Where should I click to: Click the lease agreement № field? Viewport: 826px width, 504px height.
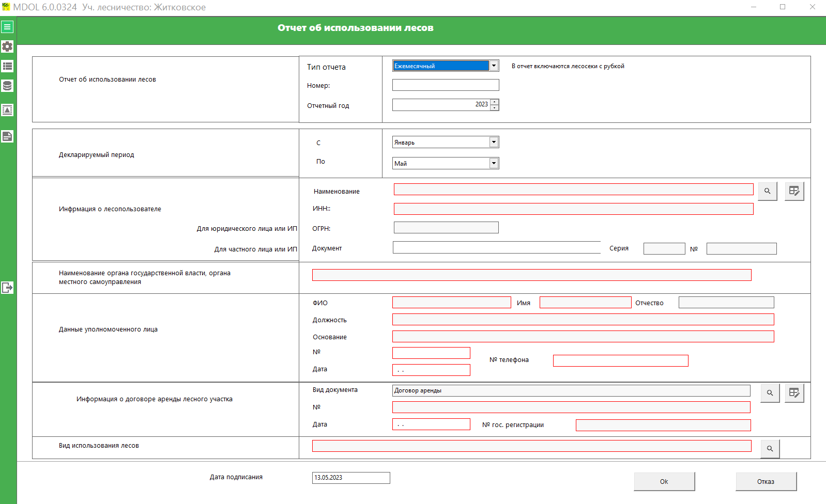point(571,407)
